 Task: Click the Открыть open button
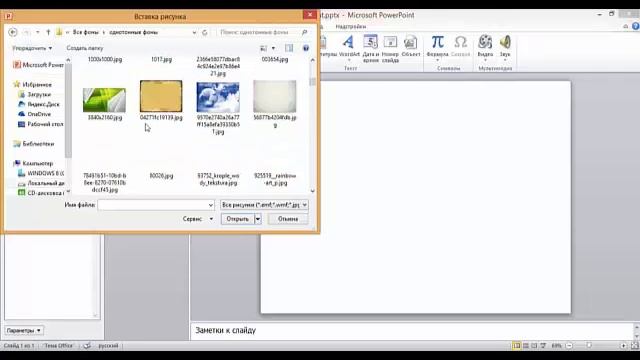click(238, 219)
